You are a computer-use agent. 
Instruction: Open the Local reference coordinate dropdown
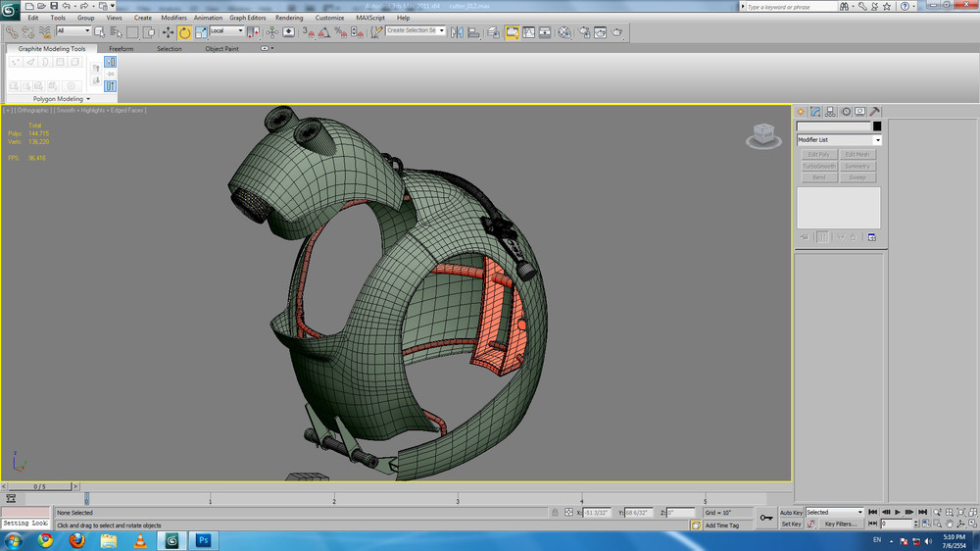(227, 31)
